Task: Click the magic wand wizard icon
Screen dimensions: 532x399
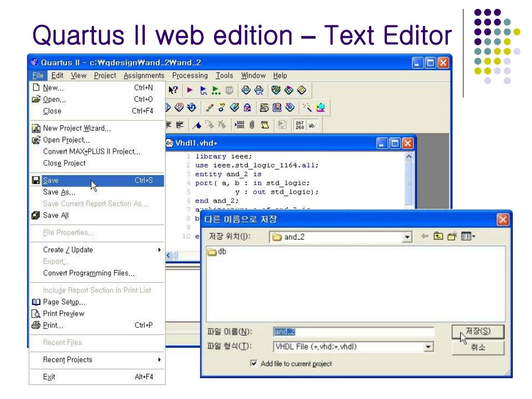Action: coord(307,108)
